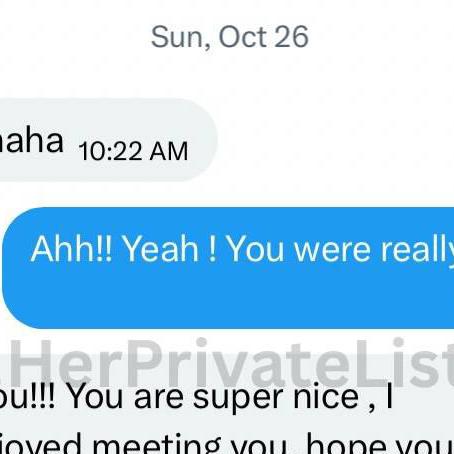This screenshot has height=454, width=454.
Task: Click the word 'meeting' in bottom message
Action: 156,443
